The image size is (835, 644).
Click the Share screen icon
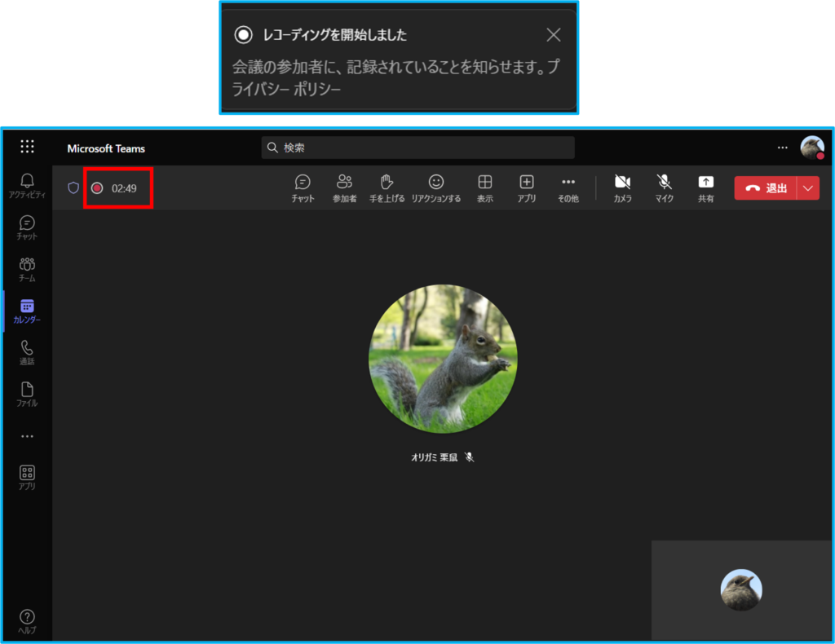click(706, 187)
